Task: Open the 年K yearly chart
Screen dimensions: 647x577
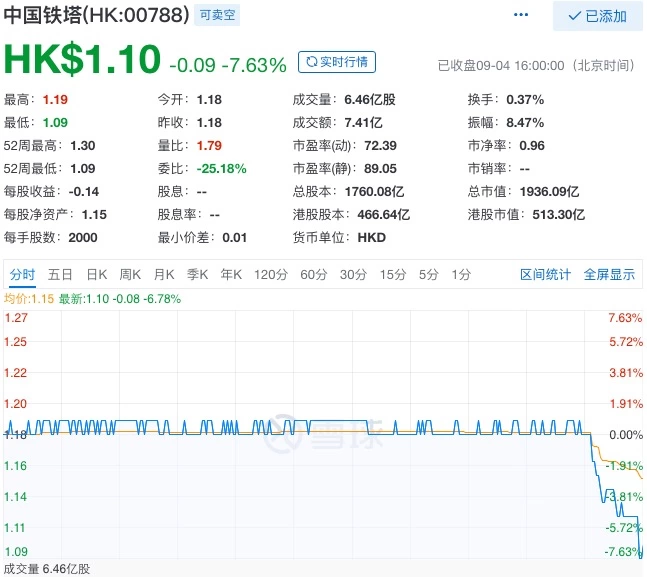Action: (x=232, y=275)
